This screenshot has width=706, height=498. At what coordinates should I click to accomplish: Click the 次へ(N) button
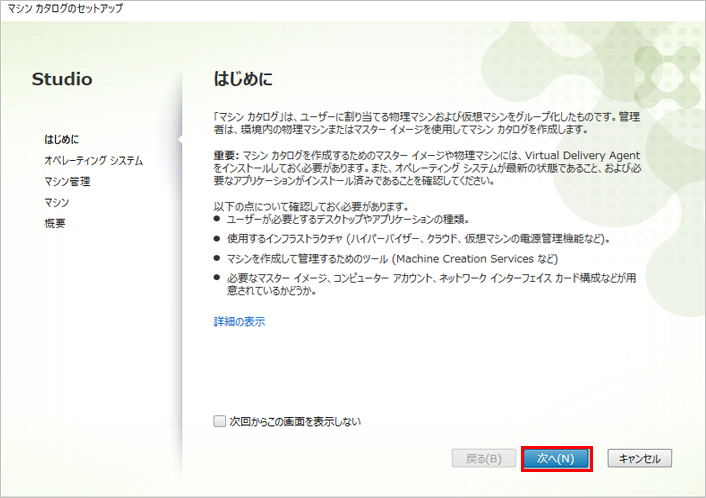click(555, 459)
